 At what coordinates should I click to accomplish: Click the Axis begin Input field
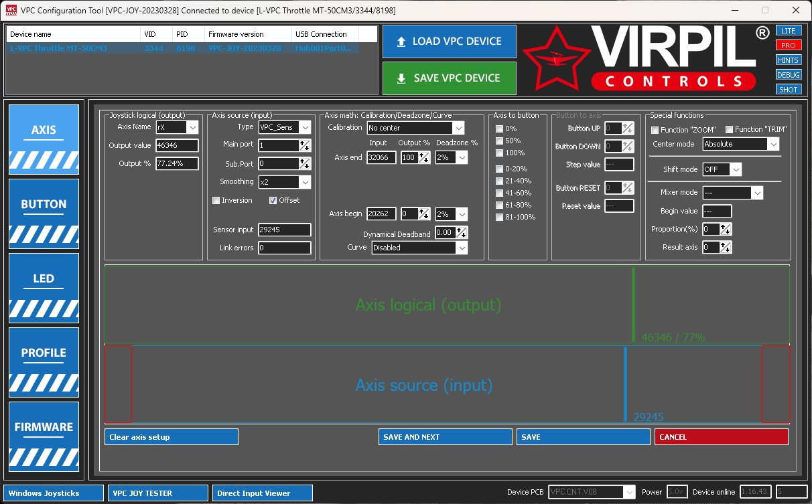pos(382,214)
